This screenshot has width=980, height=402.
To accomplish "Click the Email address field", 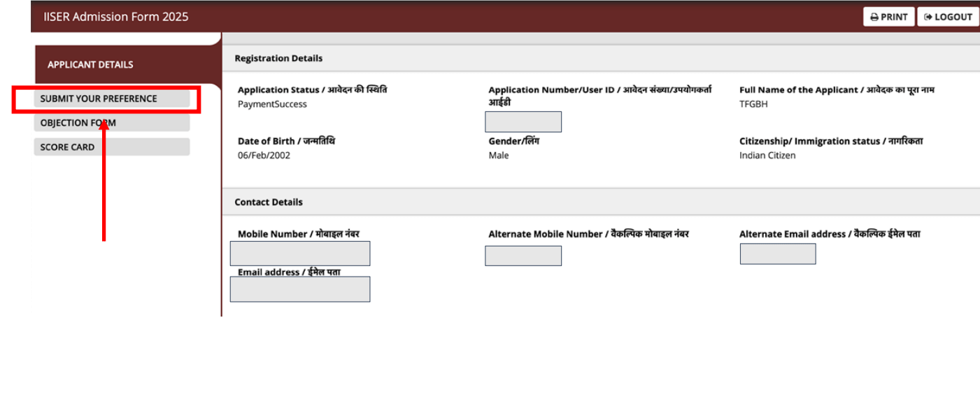I will pos(300,289).
